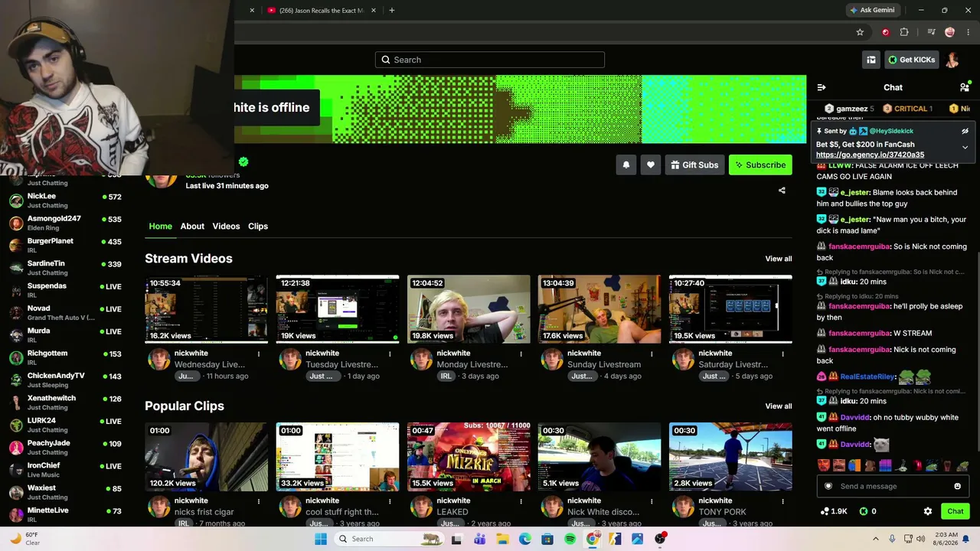
Task: Open options menu for Wednesday Livestream video
Action: (x=259, y=354)
